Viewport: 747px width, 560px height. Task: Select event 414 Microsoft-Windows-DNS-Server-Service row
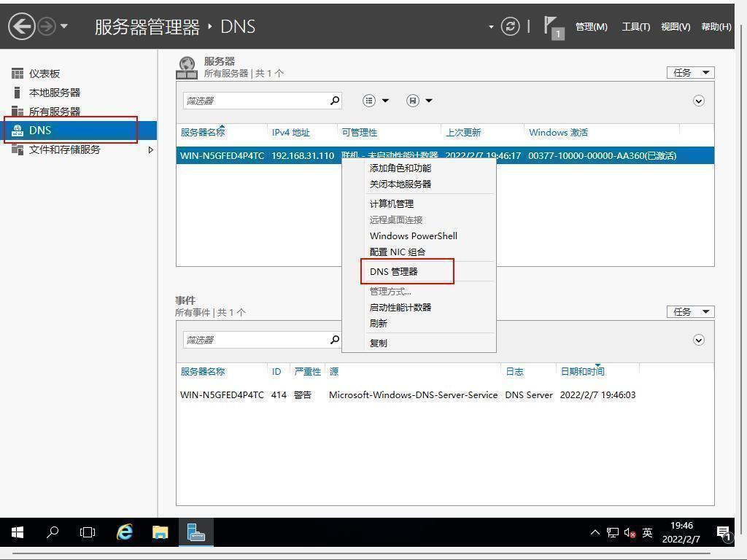445,394
